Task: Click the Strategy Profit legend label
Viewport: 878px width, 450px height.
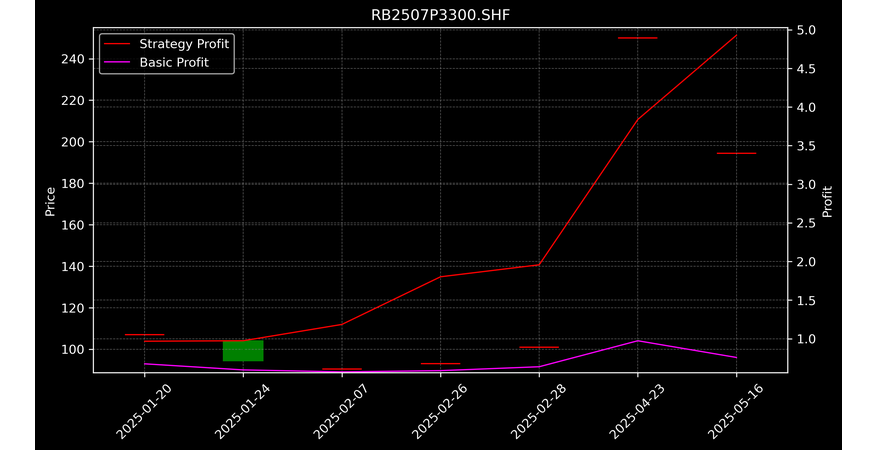Action: (184, 44)
